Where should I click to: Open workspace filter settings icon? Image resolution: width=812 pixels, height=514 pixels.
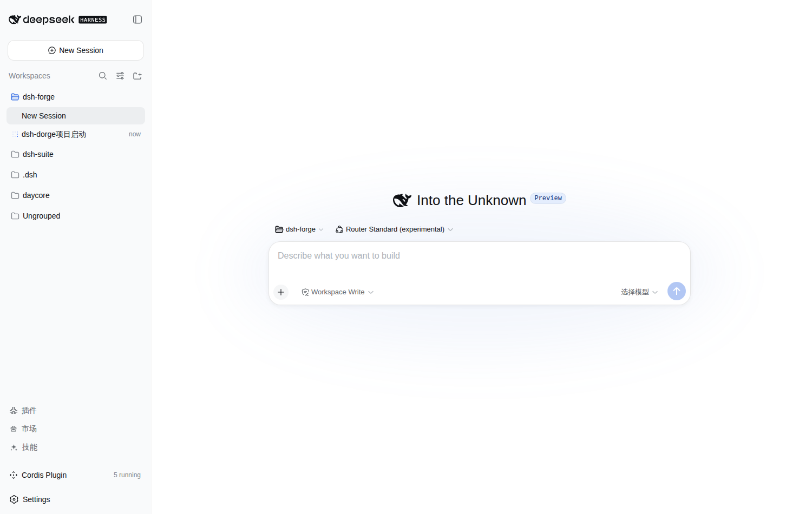click(120, 76)
